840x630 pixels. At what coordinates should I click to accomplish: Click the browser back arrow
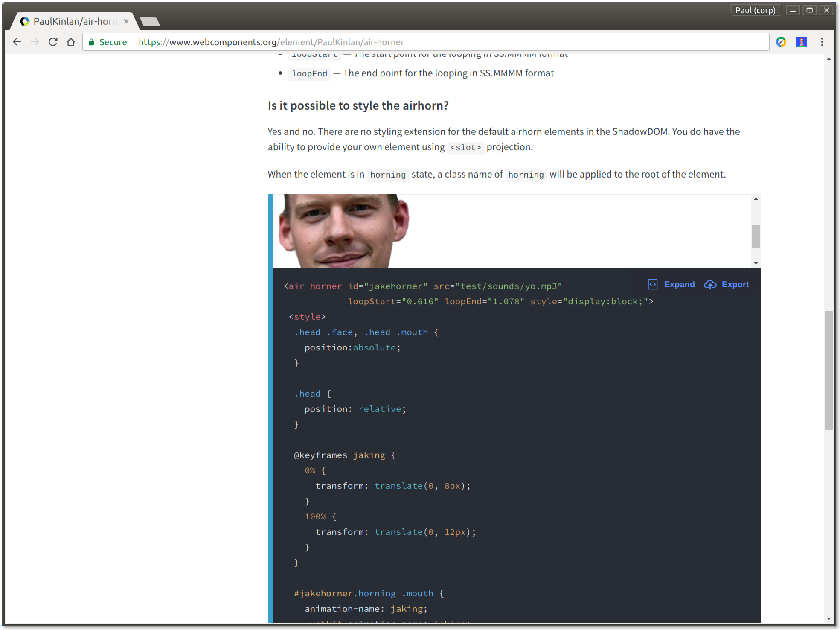[17, 42]
